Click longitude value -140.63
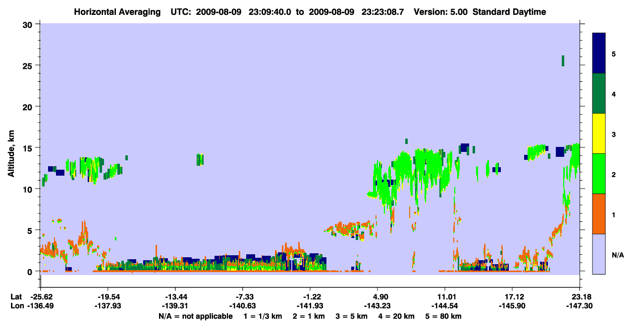The image size is (644, 330). [243, 306]
